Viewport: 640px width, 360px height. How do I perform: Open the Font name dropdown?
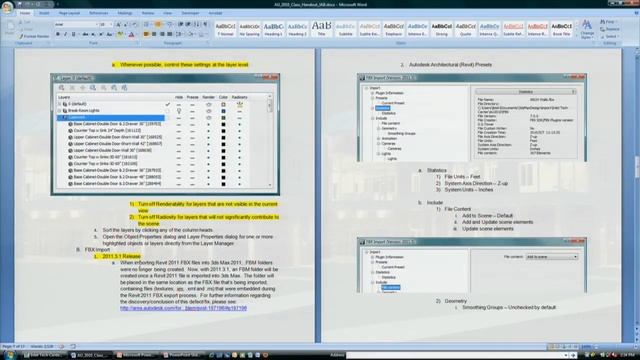tap(96, 24)
